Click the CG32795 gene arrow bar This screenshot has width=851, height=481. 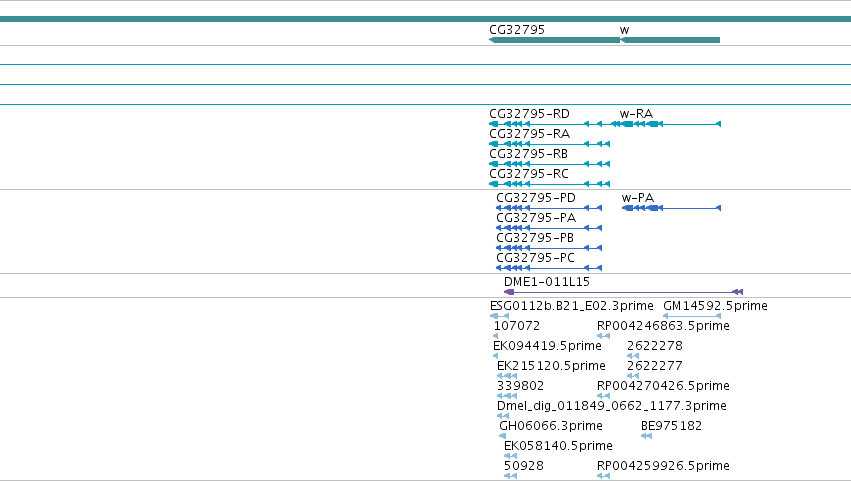554,40
